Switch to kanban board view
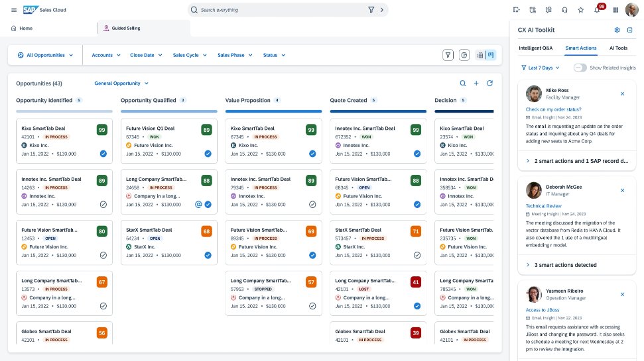The height and width of the screenshot is (361, 644). pos(491,55)
